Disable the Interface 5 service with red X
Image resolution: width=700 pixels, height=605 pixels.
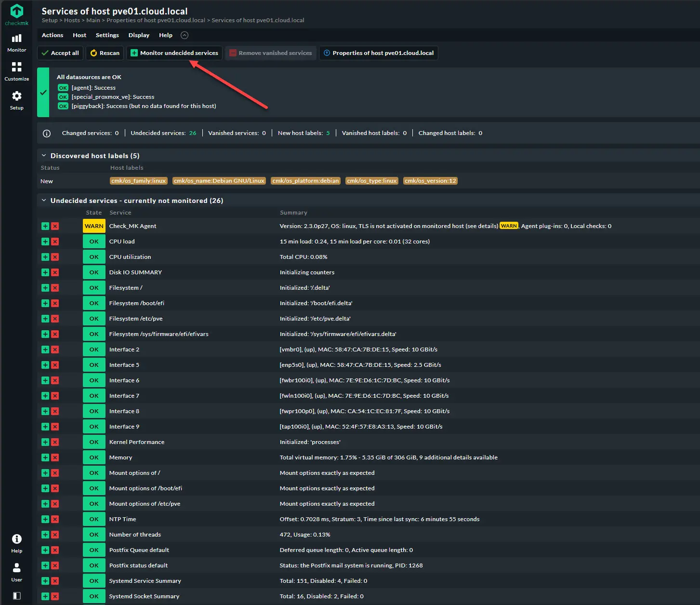point(55,365)
